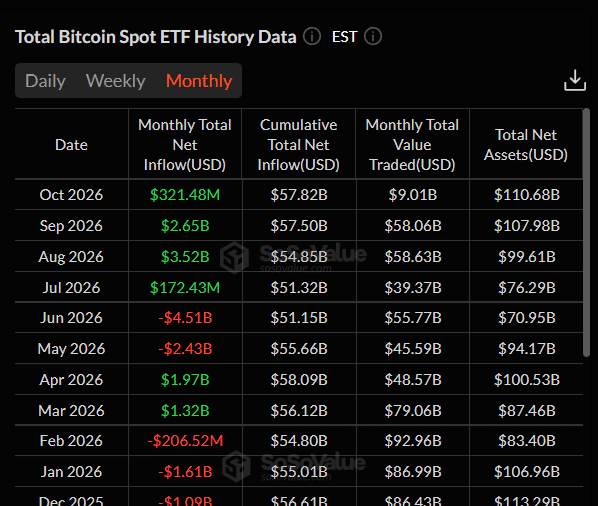Viewport: 598px width, 506px height.
Task: Click the $45.59B value traded cell
Action: [x=413, y=349]
